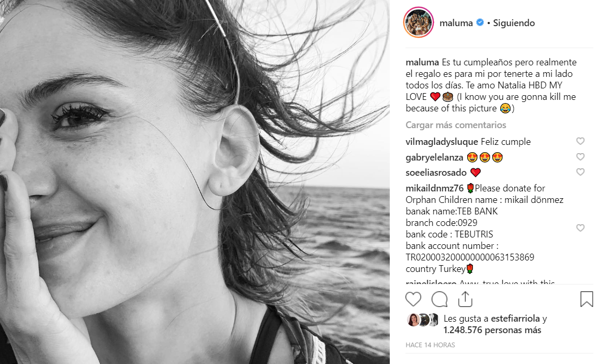Open maluma's profile picture story

pos(419,23)
